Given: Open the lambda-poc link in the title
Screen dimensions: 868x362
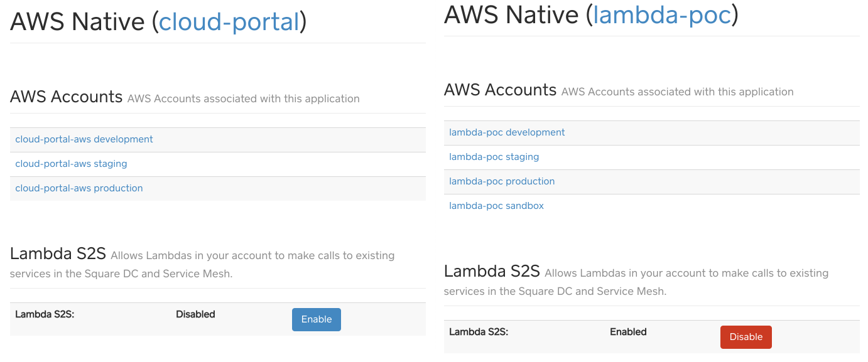Looking at the screenshot, I should (x=662, y=15).
